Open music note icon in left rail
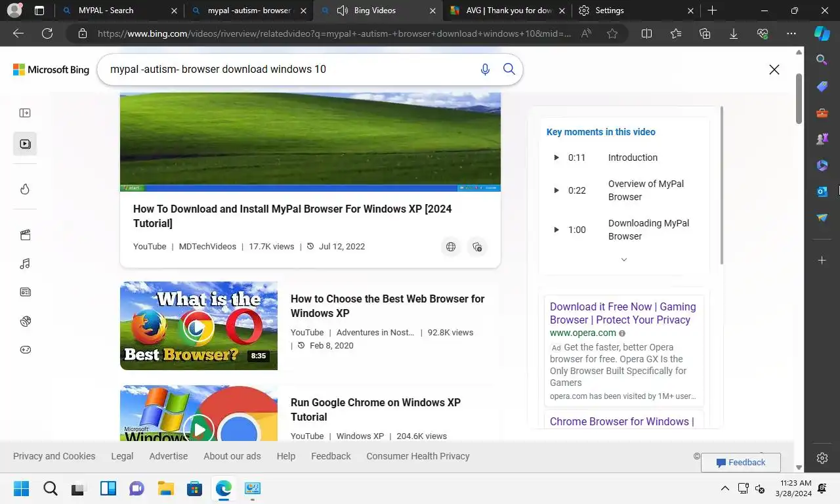840x504 pixels. click(25, 264)
